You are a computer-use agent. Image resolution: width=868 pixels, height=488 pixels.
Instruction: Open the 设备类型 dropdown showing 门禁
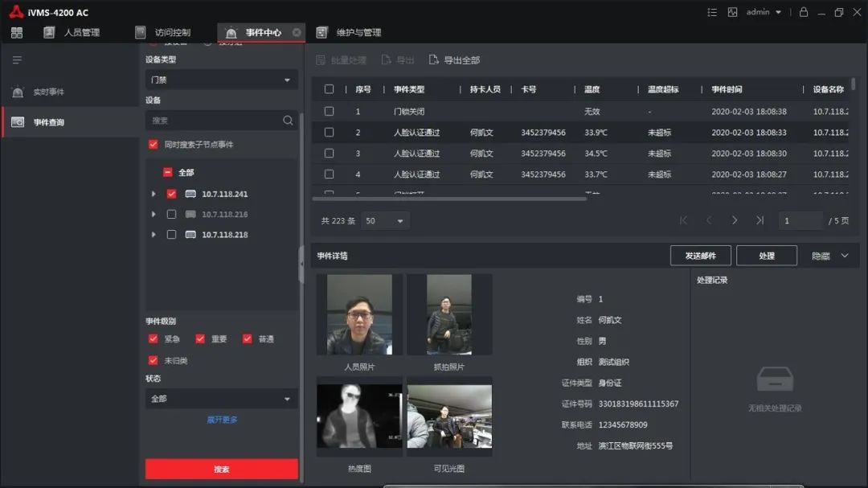[221, 80]
